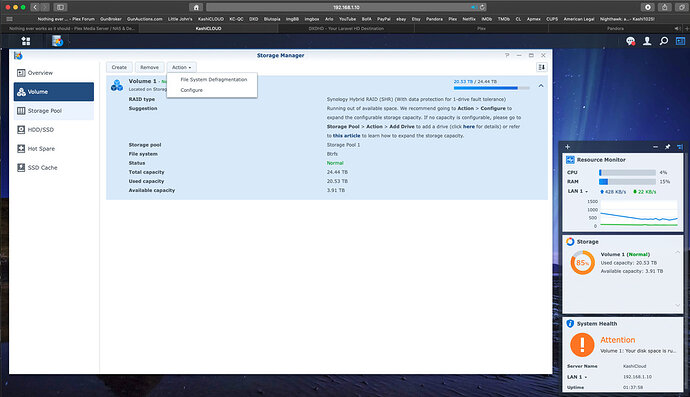The image size is (690, 397).
Task: Select the Volume section in the sidebar
Action: (54, 92)
